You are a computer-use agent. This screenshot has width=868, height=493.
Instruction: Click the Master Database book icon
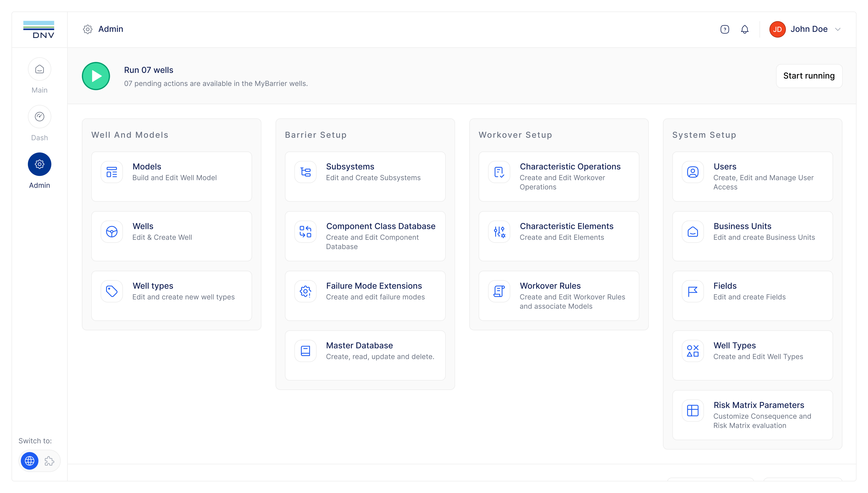[x=306, y=351]
